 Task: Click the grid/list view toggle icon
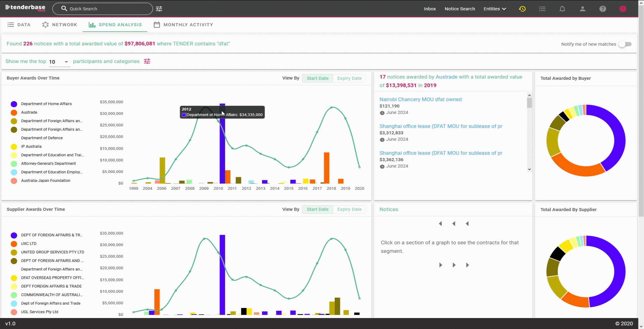click(x=542, y=9)
